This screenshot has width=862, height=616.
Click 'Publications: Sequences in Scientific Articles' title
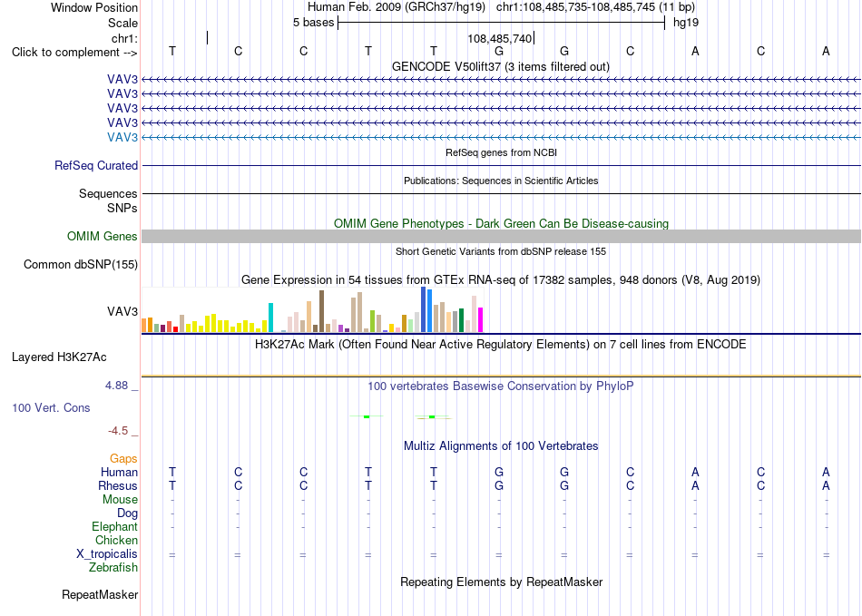(x=501, y=181)
